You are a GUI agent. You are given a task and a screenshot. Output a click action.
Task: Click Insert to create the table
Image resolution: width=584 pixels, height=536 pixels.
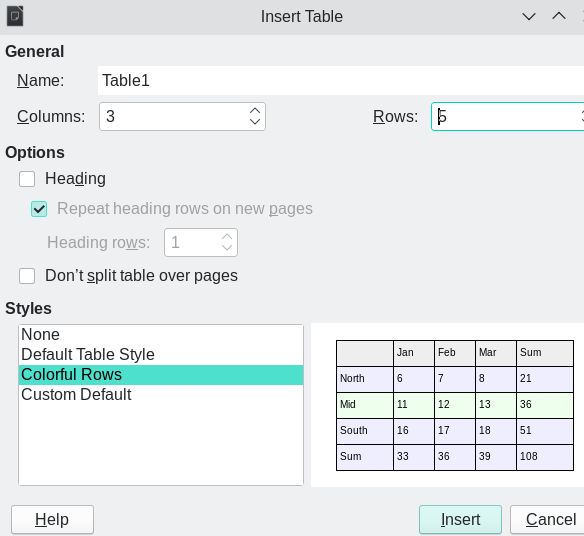coord(460,520)
